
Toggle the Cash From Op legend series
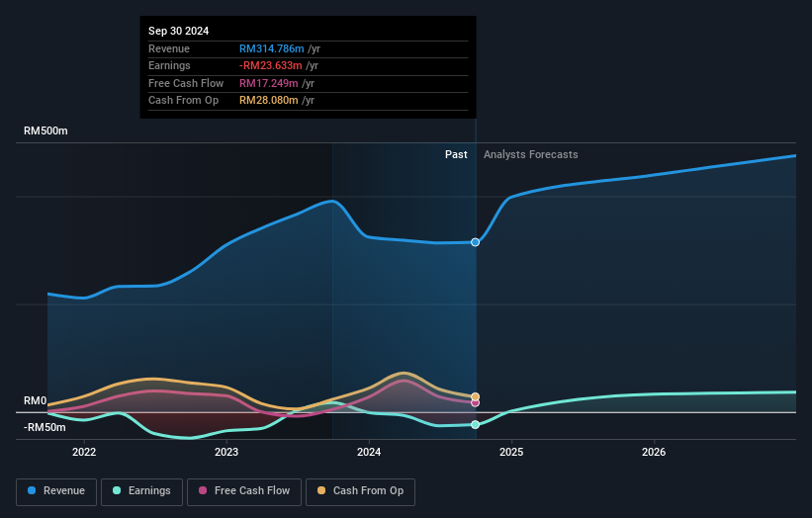pyautogui.click(x=360, y=491)
